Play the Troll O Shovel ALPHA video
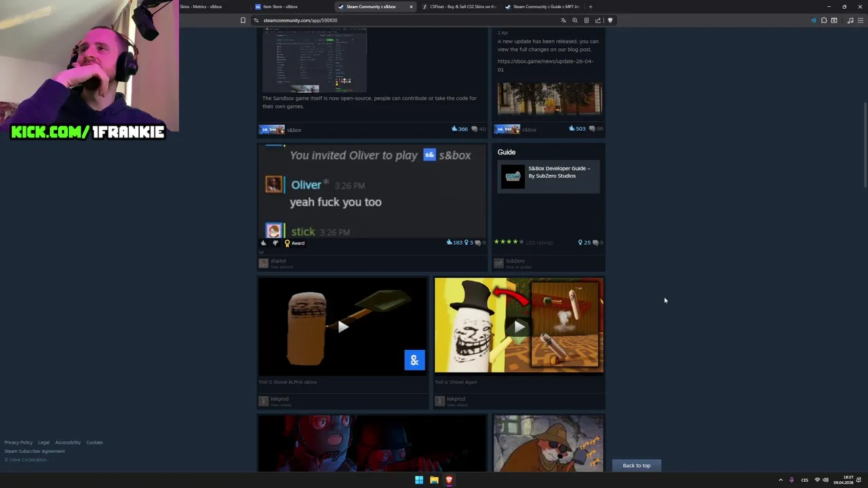 (342, 327)
